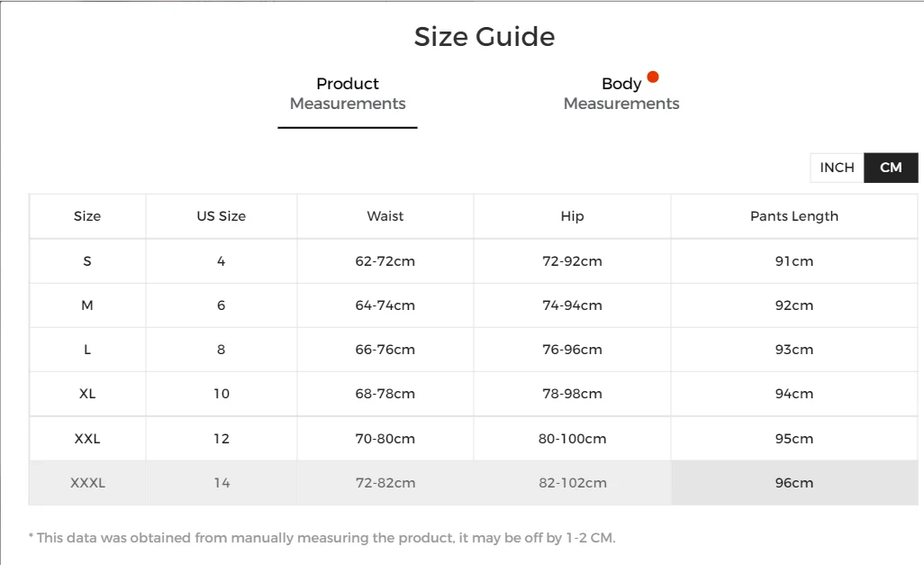Select the XL size row
The width and height of the screenshot is (924, 565).
pyautogui.click(x=87, y=394)
